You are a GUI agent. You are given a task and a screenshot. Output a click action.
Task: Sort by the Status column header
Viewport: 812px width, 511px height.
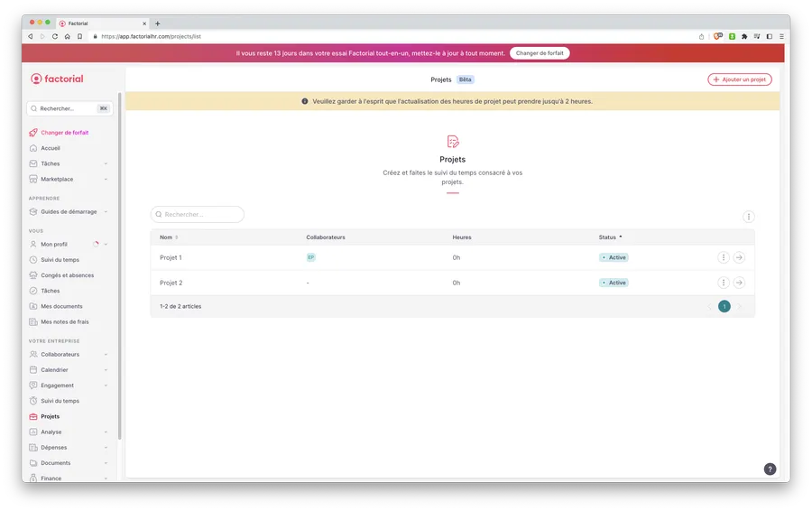610,237
